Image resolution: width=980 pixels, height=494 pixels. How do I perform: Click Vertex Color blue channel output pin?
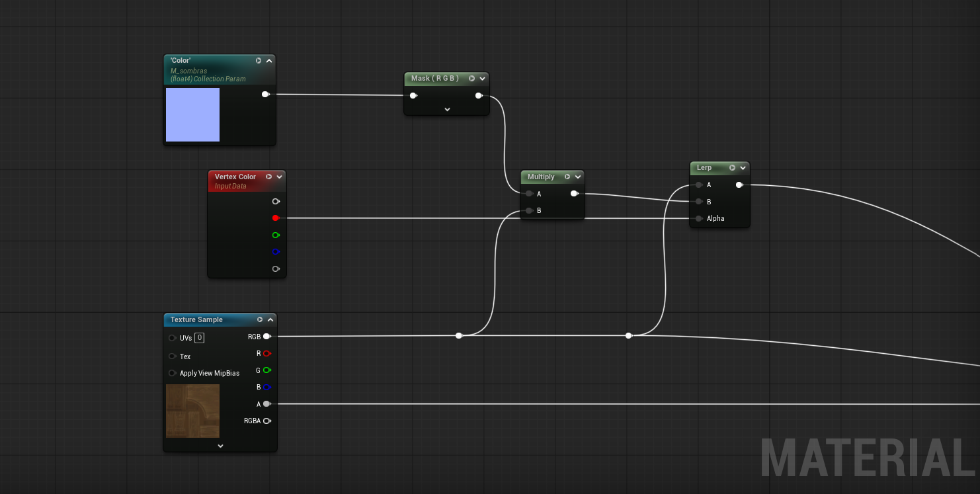coord(276,252)
